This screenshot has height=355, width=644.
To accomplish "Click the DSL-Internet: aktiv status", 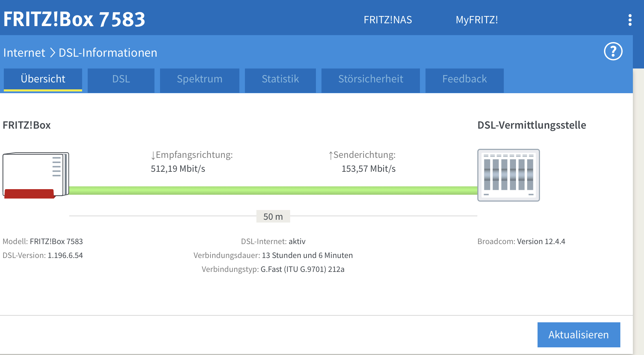I will tap(273, 242).
